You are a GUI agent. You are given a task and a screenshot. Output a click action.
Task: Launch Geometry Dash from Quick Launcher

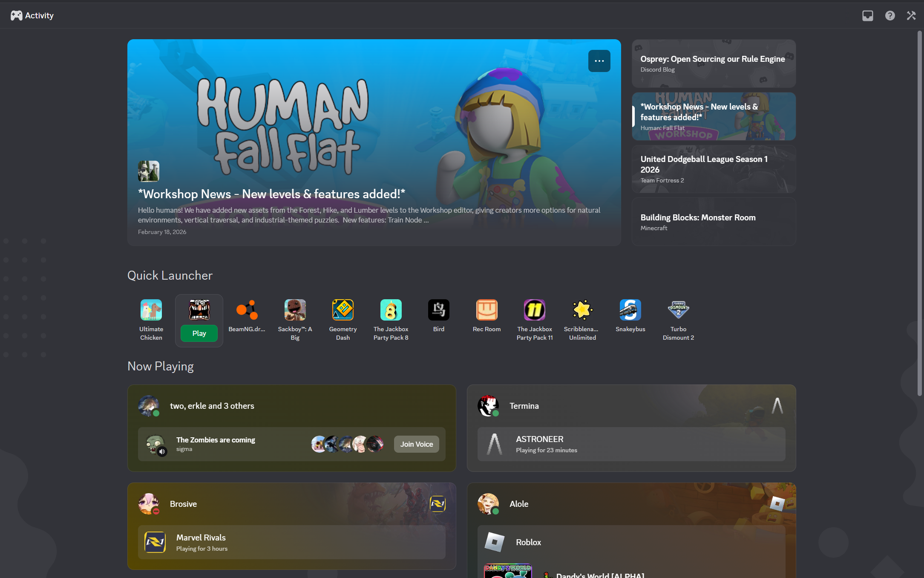(343, 310)
